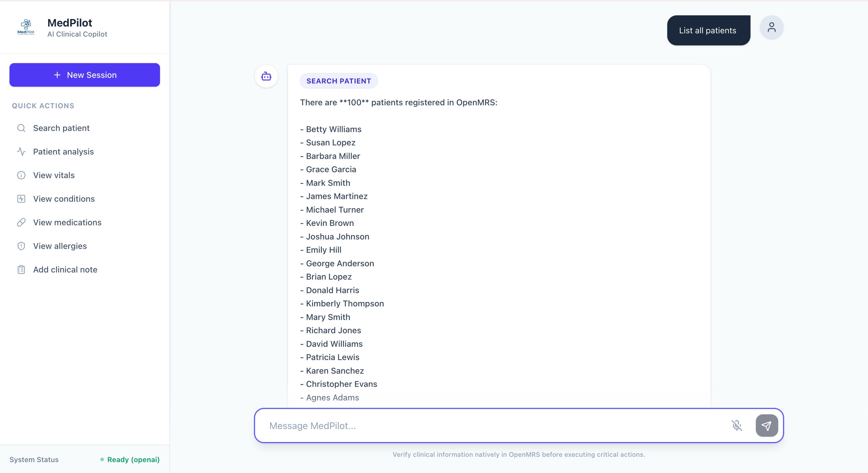Click the shield icon beside View allergies
The height and width of the screenshot is (473, 868).
click(x=21, y=246)
